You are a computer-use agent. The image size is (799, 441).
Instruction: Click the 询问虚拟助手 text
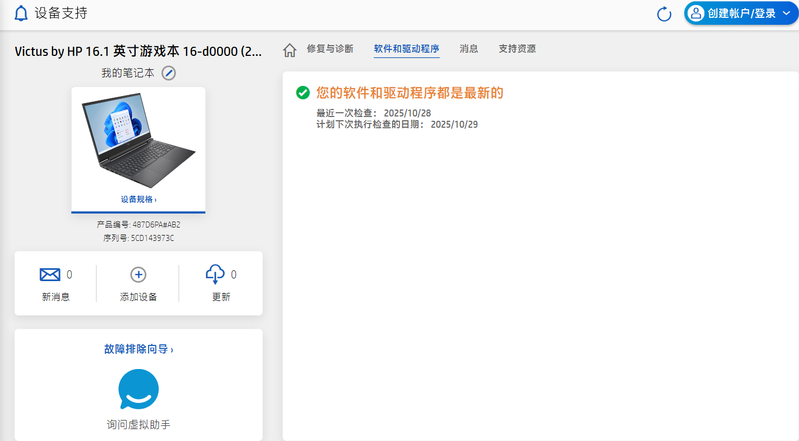pyautogui.click(x=138, y=425)
